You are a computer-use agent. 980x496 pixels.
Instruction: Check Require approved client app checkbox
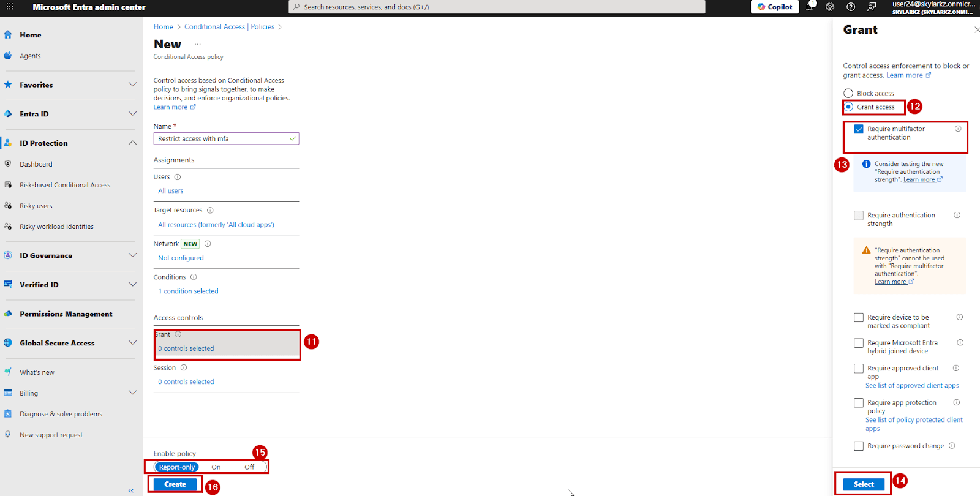tap(859, 369)
